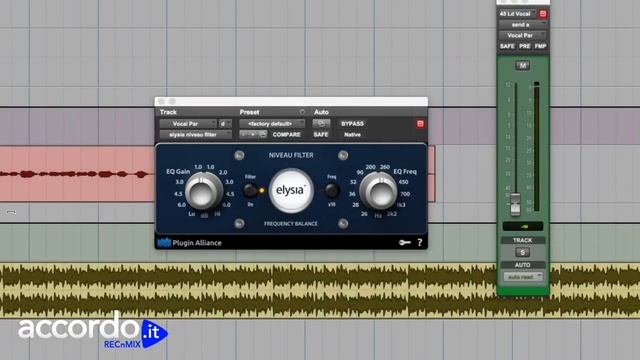Toggle PRE fader send button

[x=524, y=46]
